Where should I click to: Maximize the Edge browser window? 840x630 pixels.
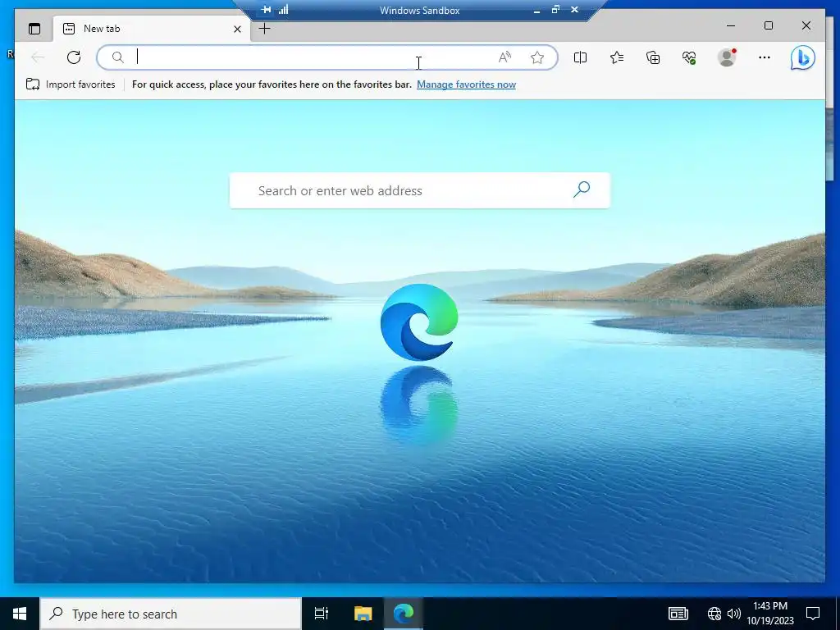coord(769,25)
